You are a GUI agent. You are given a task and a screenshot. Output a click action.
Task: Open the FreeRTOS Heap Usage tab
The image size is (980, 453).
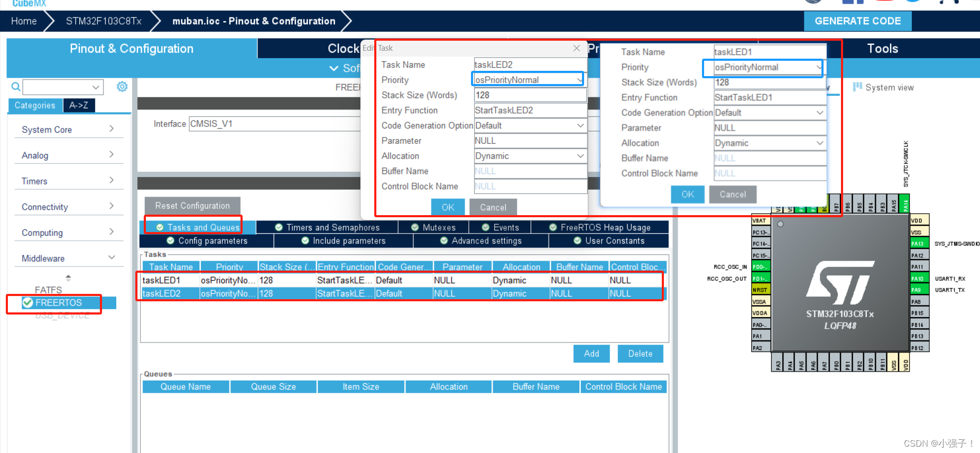click(x=600, y=227)
